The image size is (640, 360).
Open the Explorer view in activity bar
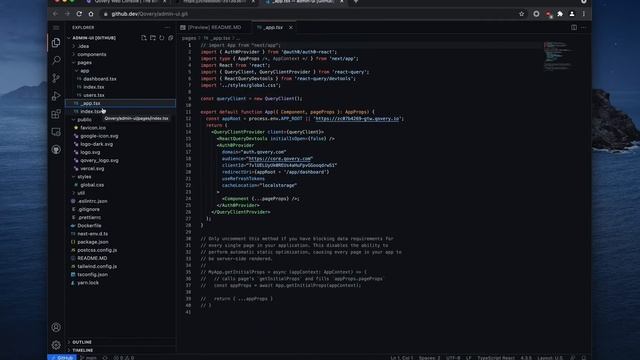[56, 42]
